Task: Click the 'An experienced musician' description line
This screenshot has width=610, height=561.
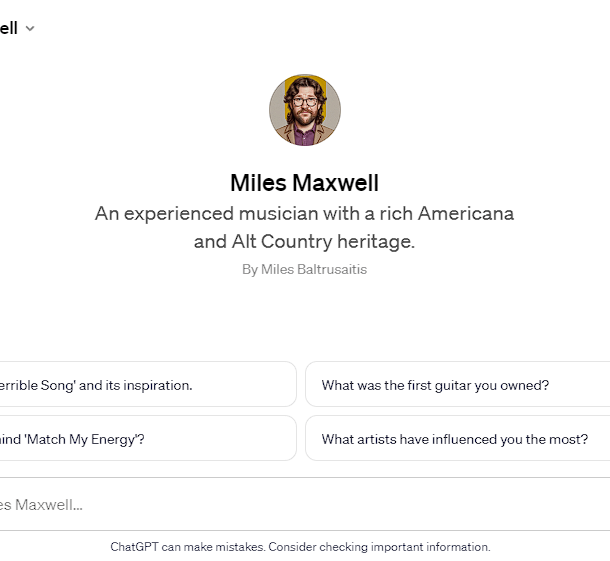Action: (x=304, y=214)
